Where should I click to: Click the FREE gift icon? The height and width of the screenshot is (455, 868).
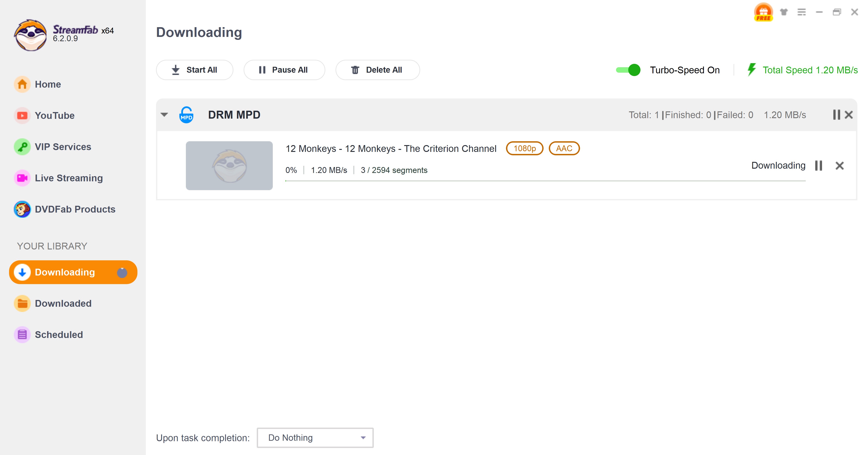(763, 12)
